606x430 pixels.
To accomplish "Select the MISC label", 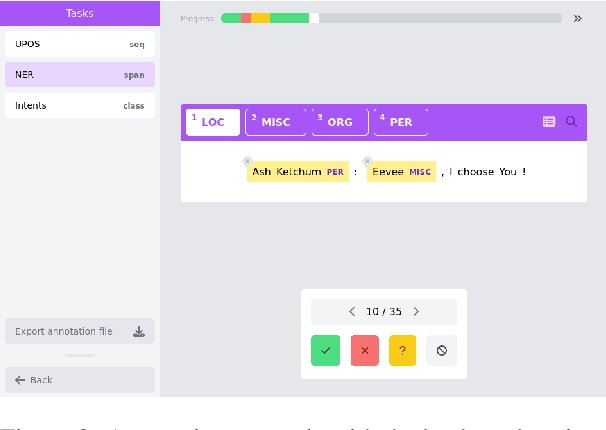I will coord(276,122).
